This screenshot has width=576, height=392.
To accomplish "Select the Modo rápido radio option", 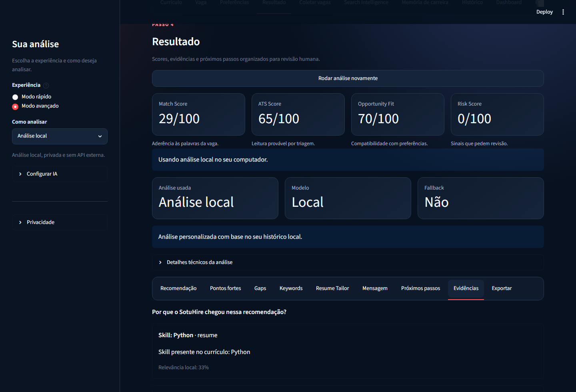I will (15, 97).
